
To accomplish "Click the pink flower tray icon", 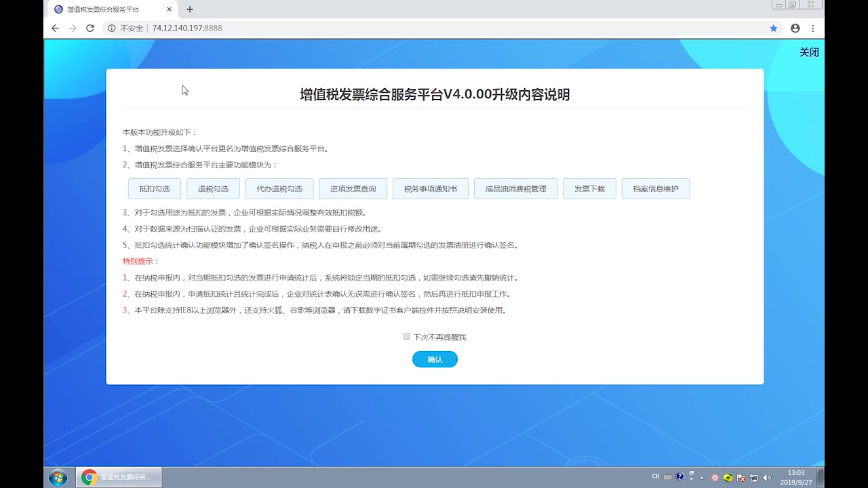I will coord(715,478).
